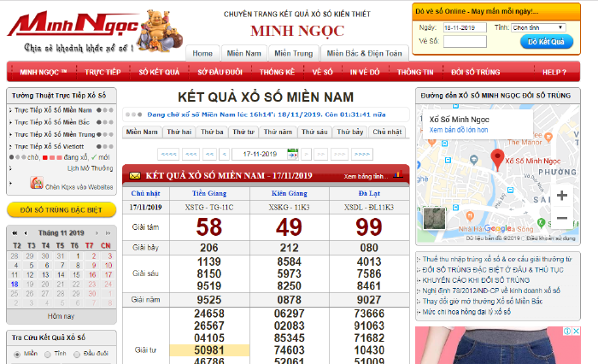
Task: Open HELP ? menu
Action: click(554, 72)
